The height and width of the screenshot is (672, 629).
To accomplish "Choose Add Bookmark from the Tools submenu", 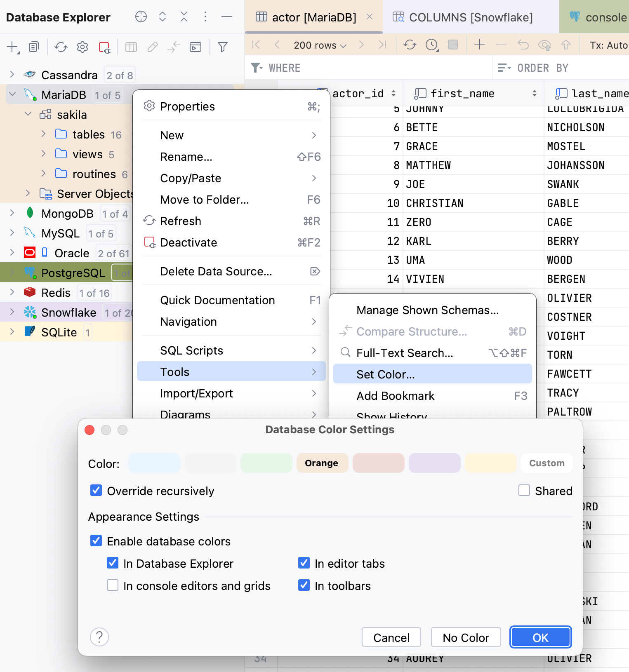I will tap(395, 396).
